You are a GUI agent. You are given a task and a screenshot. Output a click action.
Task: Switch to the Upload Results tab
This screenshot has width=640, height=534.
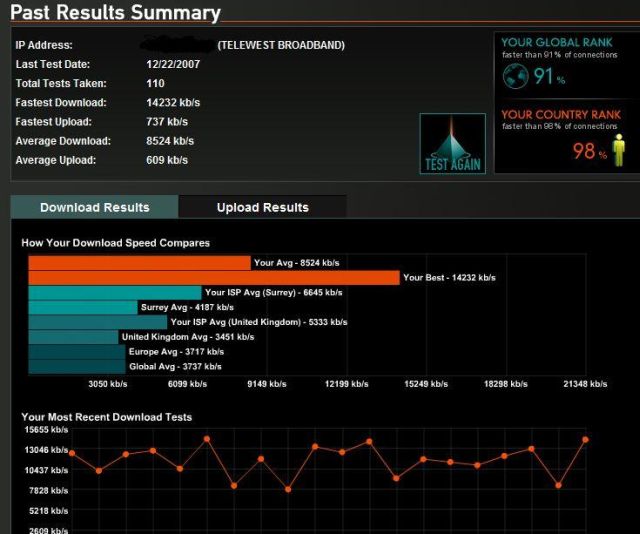tap(263, 207)
